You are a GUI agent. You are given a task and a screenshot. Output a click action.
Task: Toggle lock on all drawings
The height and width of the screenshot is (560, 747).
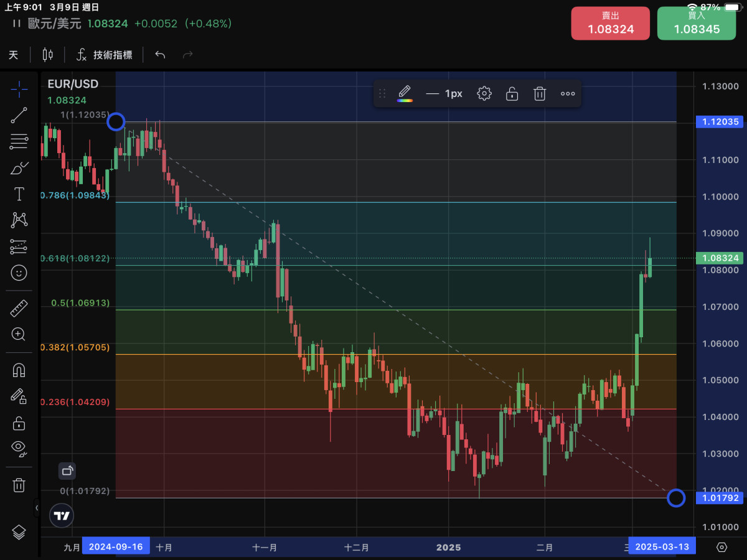19,423
